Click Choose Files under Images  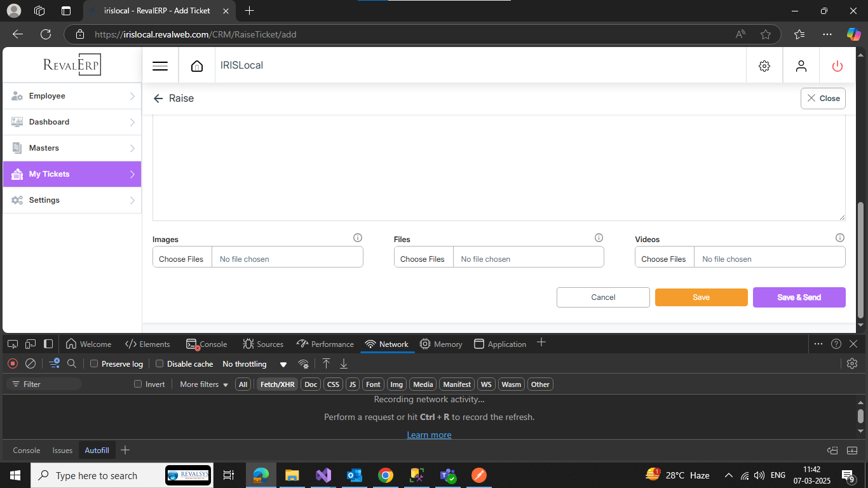182,259
